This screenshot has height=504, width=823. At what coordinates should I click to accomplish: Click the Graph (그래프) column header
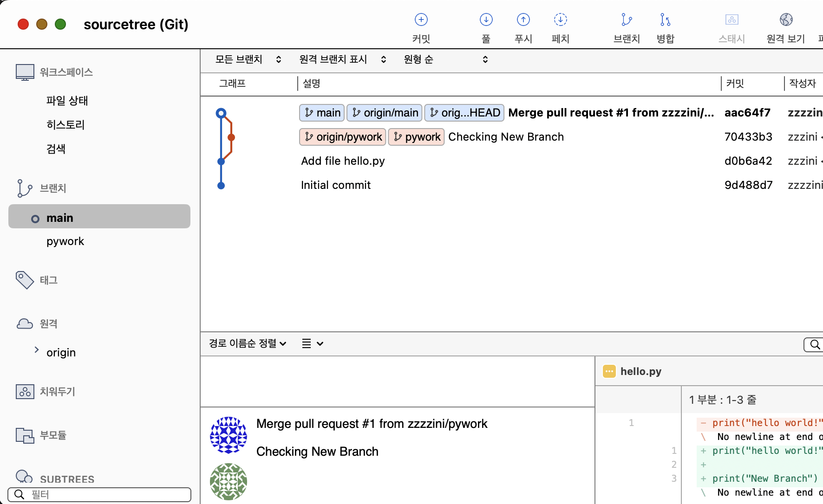point(232,84)
